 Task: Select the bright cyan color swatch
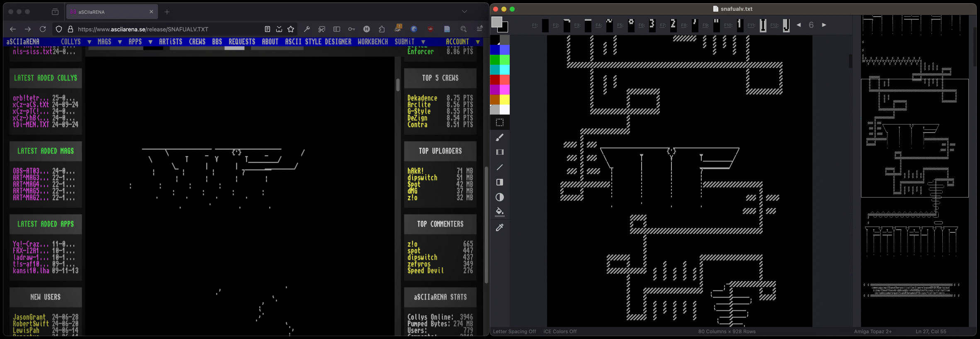pyautogui.click(x=505, y=70)
